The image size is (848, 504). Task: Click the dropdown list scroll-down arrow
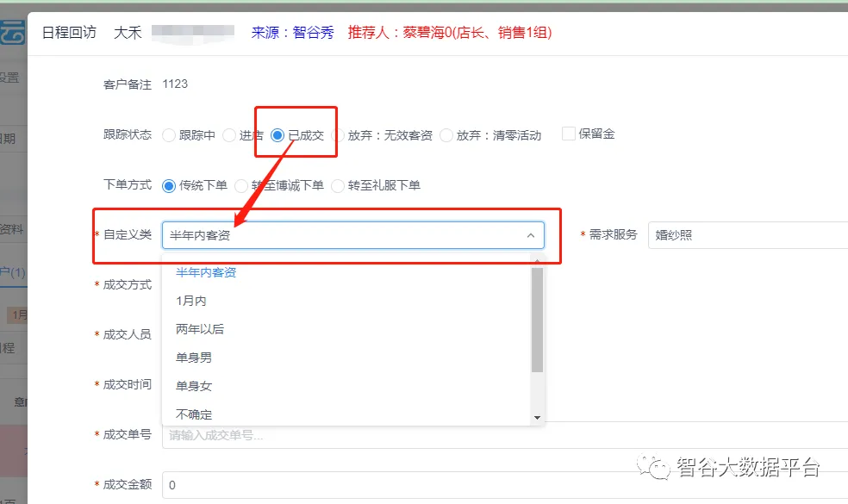click(x=538, y=418)
